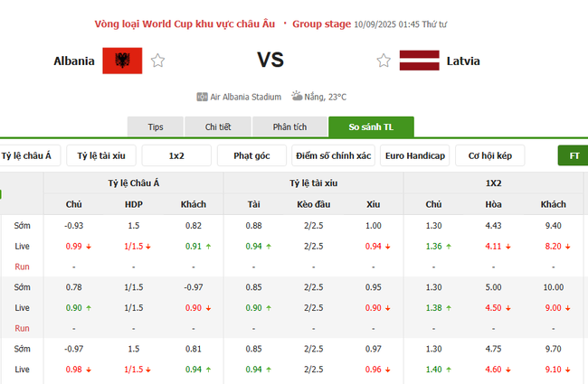Click the Latvia team name
This screenshot has width=588, height=384.
(x=463, y=61)
